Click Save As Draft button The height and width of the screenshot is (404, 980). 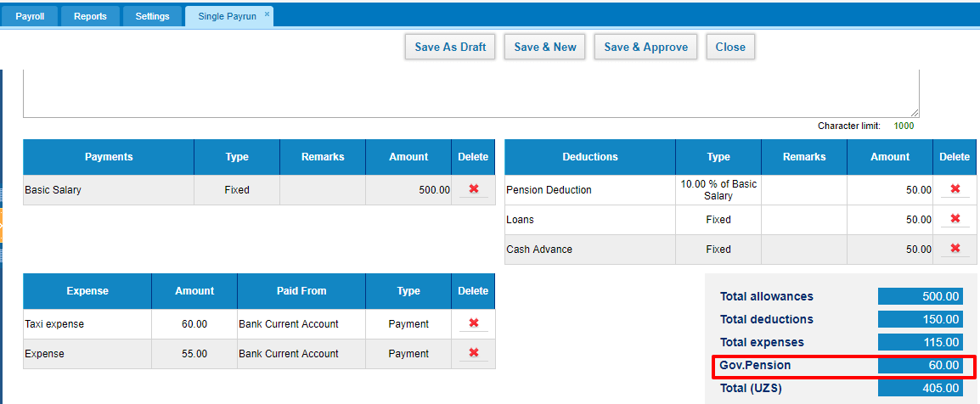(x=450, y=47)
